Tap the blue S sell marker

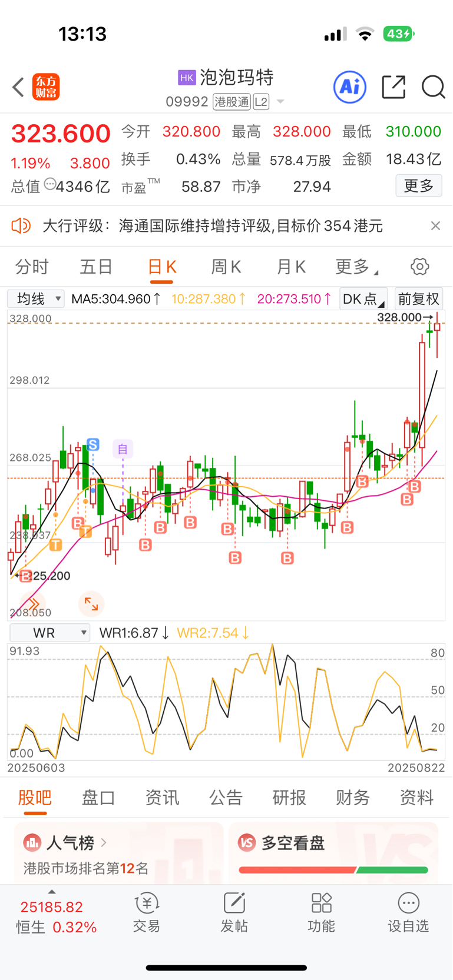click(x=92, y=444)
